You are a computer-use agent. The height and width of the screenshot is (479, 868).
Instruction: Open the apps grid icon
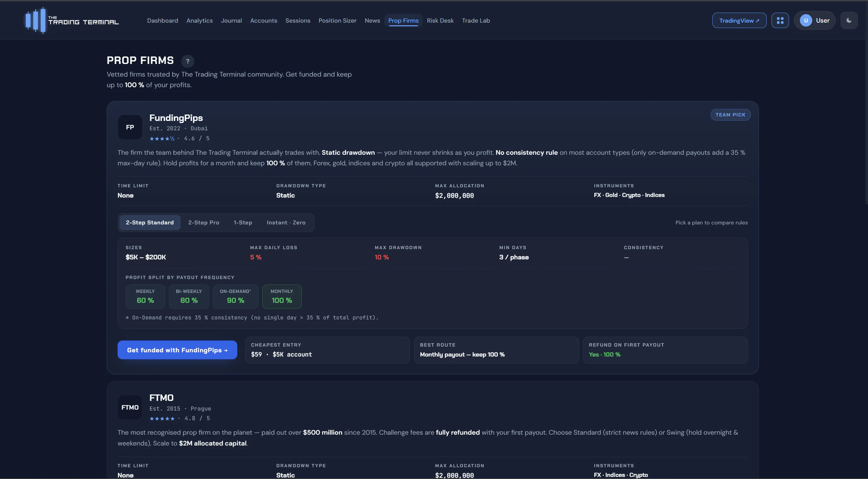(780, 21)
